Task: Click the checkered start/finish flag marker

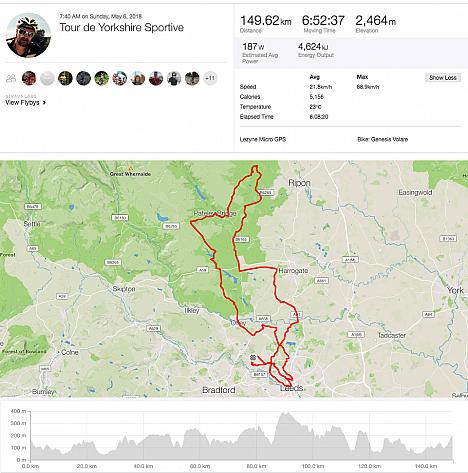Action: click(253, 358)
